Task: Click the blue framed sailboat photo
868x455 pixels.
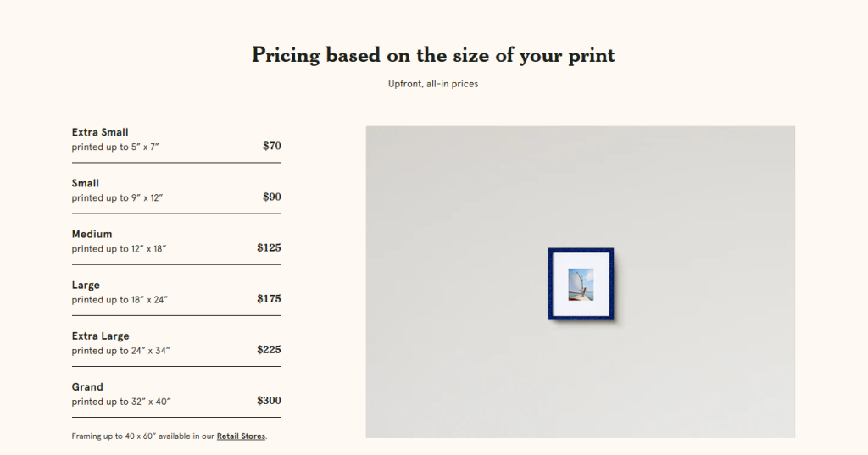Action: pyautogui.click(x=581, y=283)
